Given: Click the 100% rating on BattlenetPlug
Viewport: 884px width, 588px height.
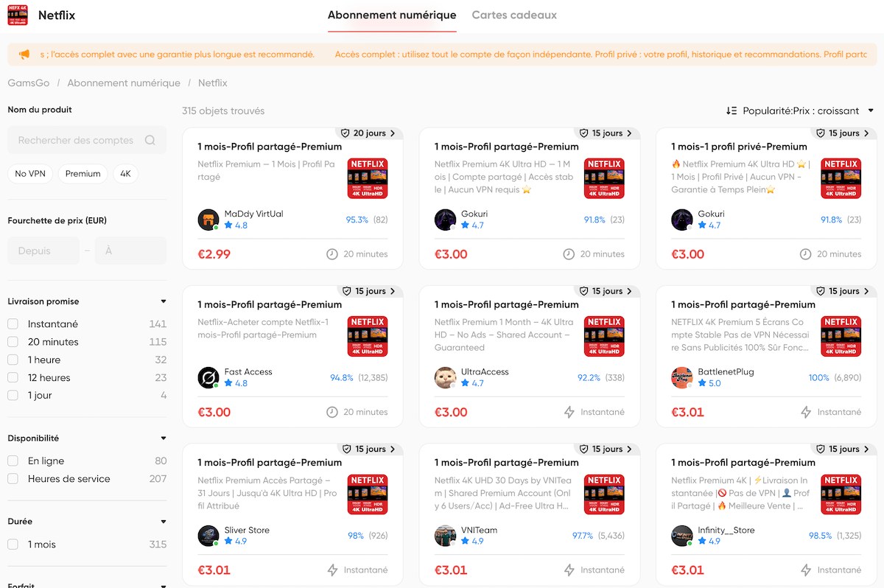Looking at the screenshot, I should coord(818,378).
